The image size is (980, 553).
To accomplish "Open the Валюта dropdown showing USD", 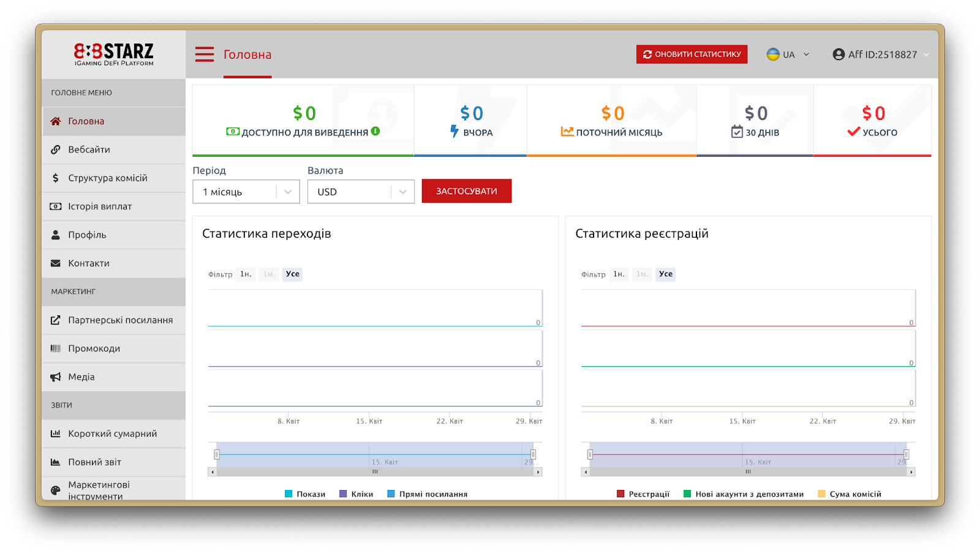I will (361, 192).
